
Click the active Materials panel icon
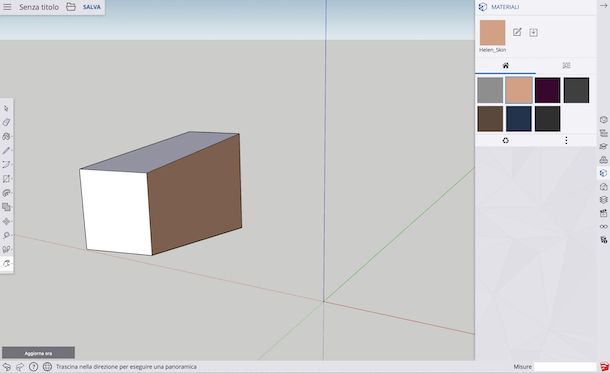coord(603,173)
